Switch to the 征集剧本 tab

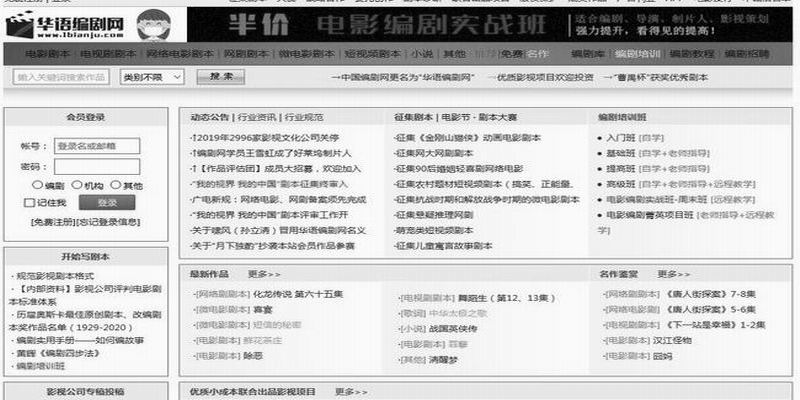[413, 117]
